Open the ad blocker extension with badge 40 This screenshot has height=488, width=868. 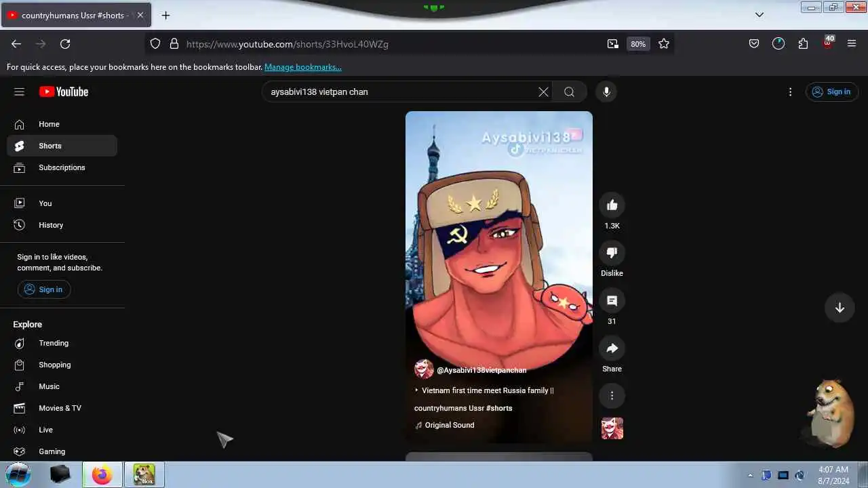827,43
